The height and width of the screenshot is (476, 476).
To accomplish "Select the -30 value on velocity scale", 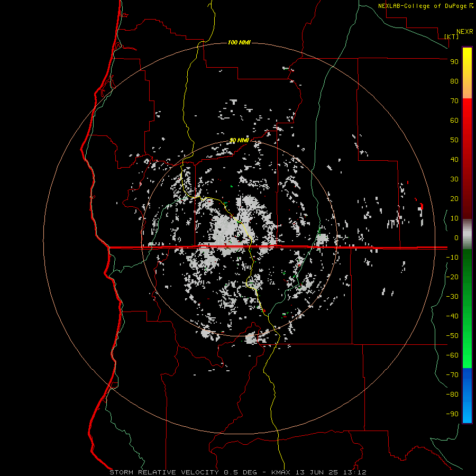I will pos(452,297).
